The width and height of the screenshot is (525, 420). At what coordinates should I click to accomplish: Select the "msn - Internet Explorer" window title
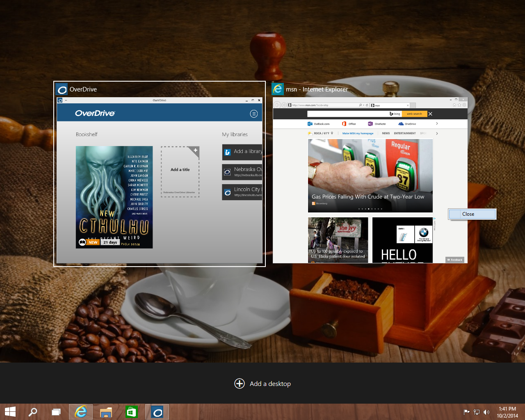(x=317, y=89)
